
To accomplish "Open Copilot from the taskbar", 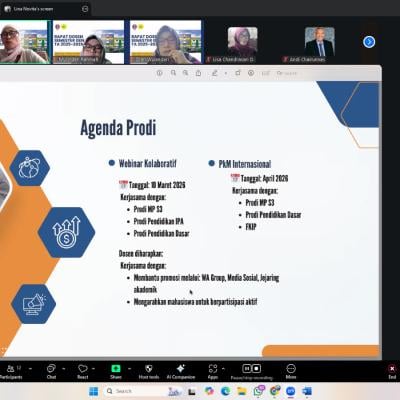I will point(209,391).
